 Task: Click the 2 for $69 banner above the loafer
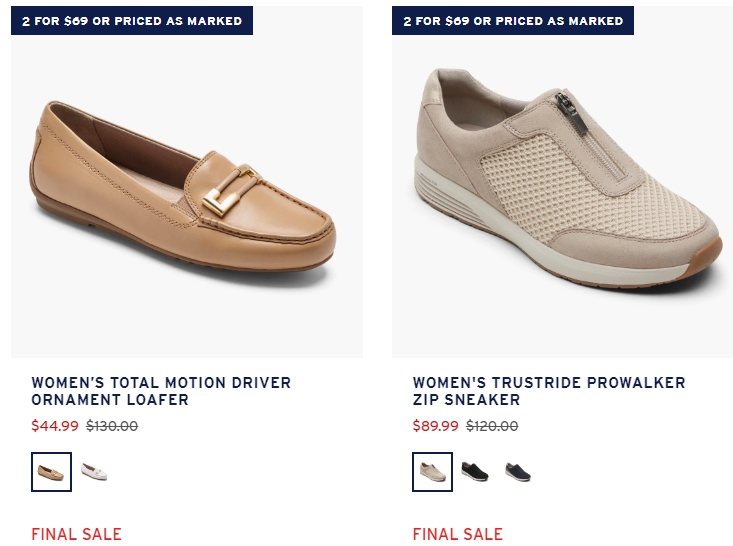tap(132, 21)
